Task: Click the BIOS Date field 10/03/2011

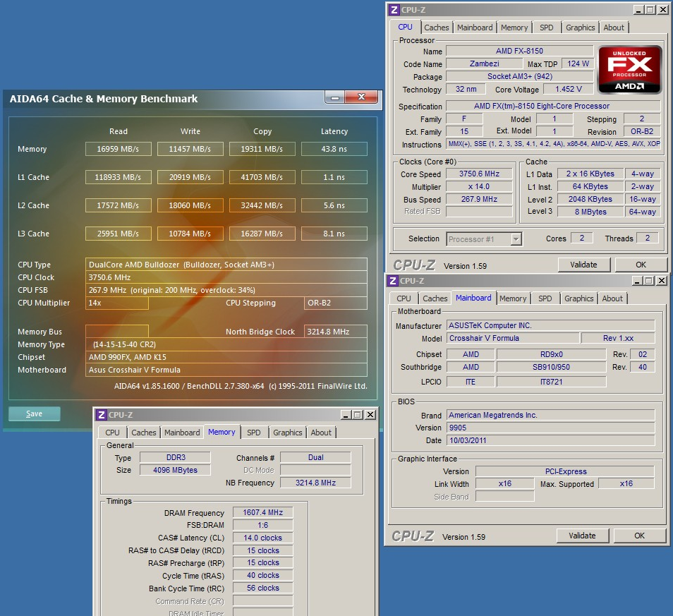Action: pos(551,440)
